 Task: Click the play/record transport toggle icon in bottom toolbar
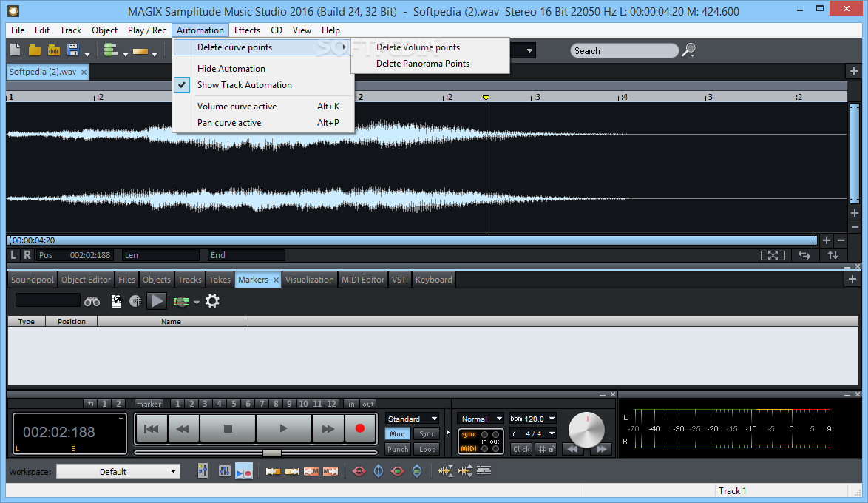click(244, 471)
